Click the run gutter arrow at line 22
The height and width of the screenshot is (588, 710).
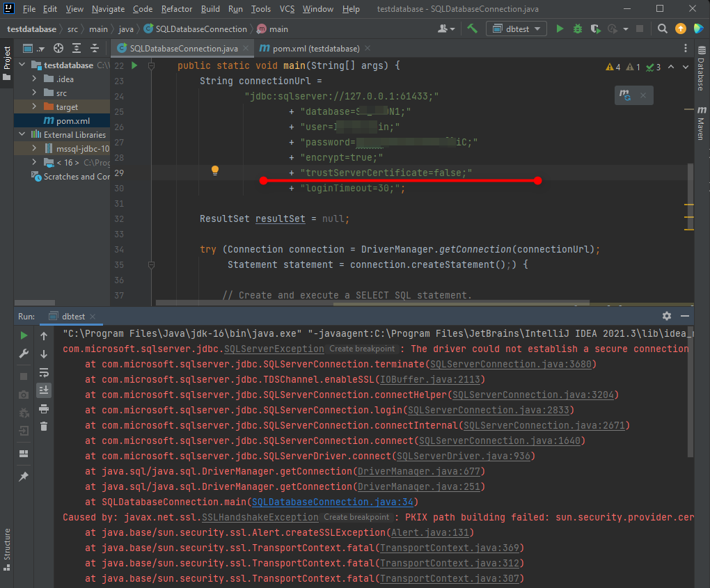coord(134,65)
